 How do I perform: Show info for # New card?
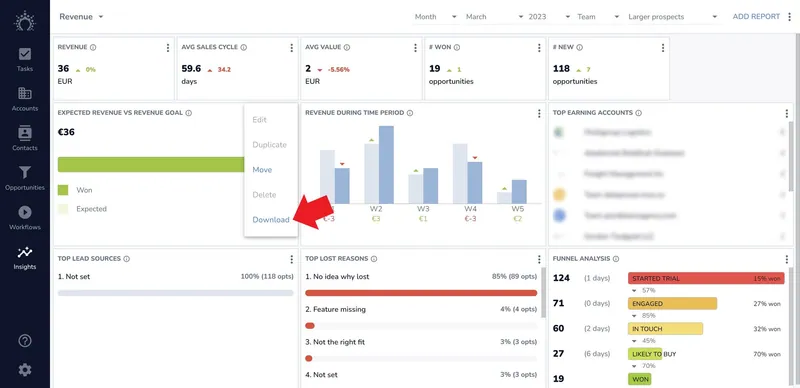coord(580,47)
